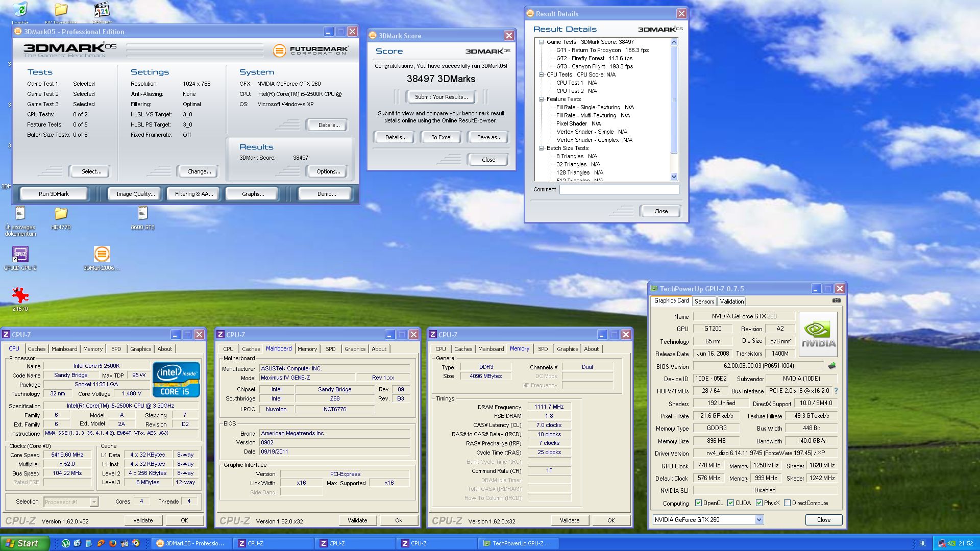Viewport: 980px width, 551px height.
Task: Open the 3DMark2006 desktop icon
Action: coord(102,254)
